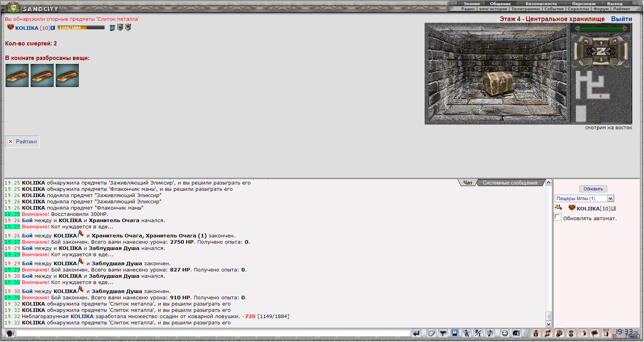Click the 1164/1884 health bar

pos(81,28)
